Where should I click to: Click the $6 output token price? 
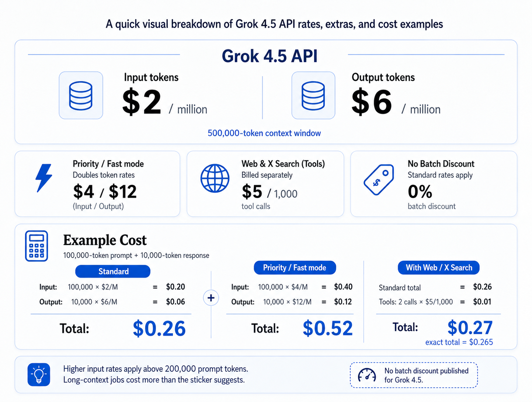pos(372,102)
